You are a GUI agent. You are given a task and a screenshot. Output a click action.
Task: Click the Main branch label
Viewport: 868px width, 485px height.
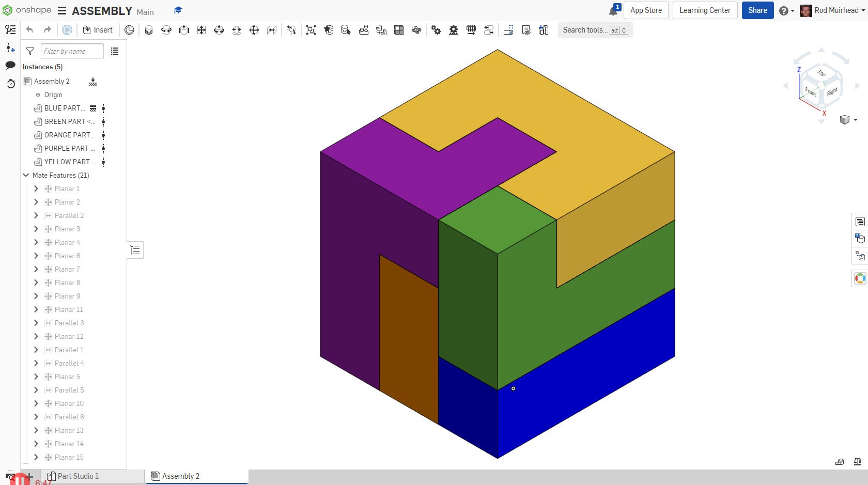(x=145, y=12)
